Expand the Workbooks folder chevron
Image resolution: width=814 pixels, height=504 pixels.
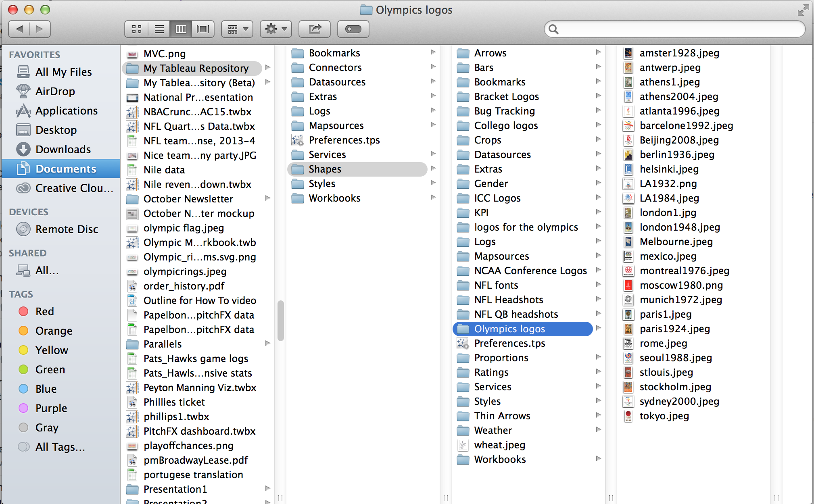tap(601, 459)
